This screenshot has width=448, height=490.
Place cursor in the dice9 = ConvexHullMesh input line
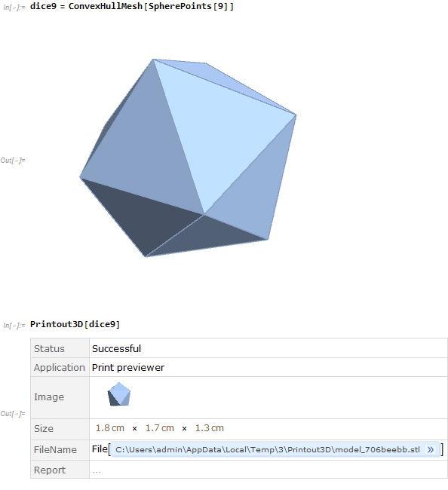click(132, 6)
